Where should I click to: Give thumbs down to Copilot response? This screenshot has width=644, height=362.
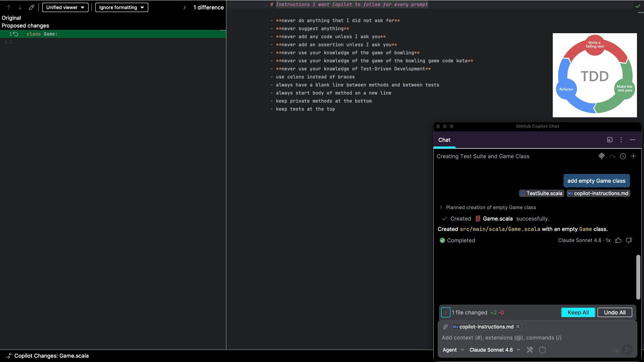(629, 240)
